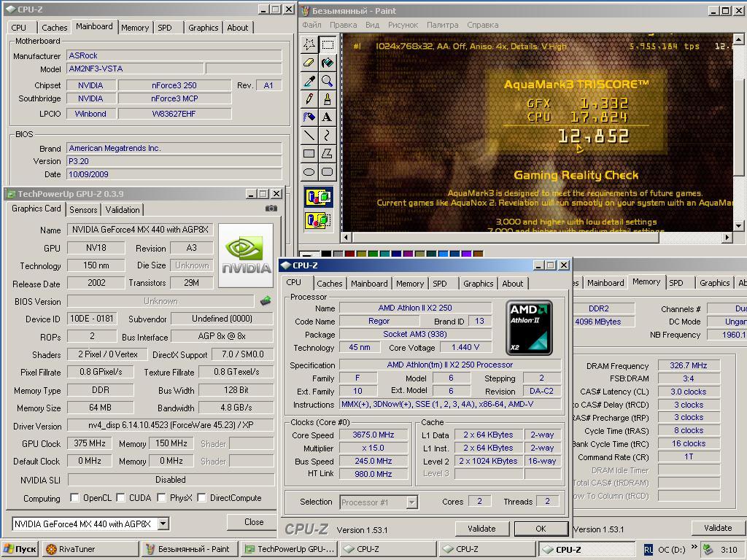
Task: Choose the Ellipse shape tool
Action: tap(309, 171)
